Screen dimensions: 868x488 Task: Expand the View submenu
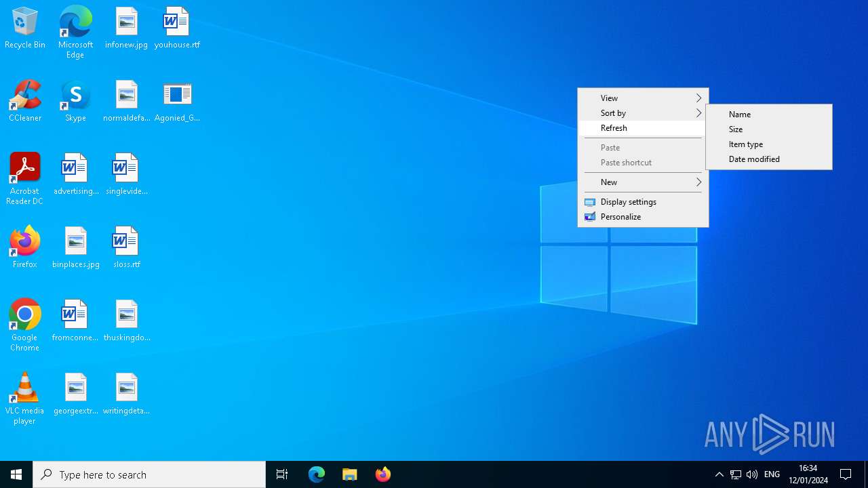pyautogui.click(x=643, y=98)
